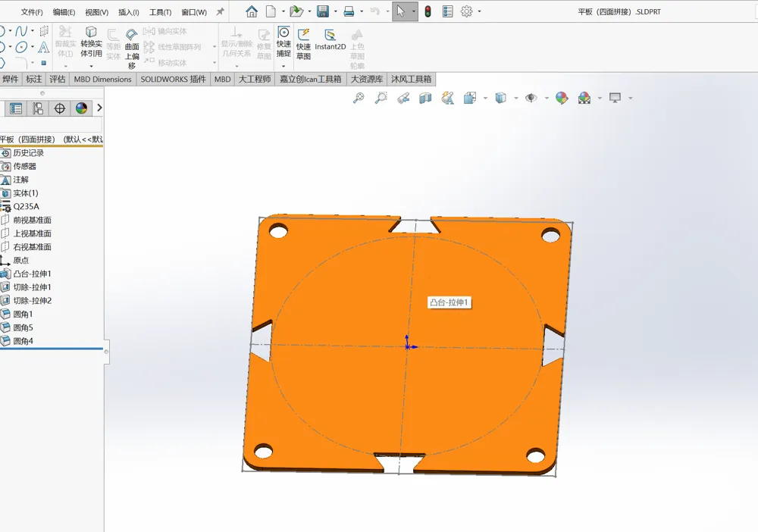
Task: Click the Save floppy disk icon
Action: click(x=322, y=11)
